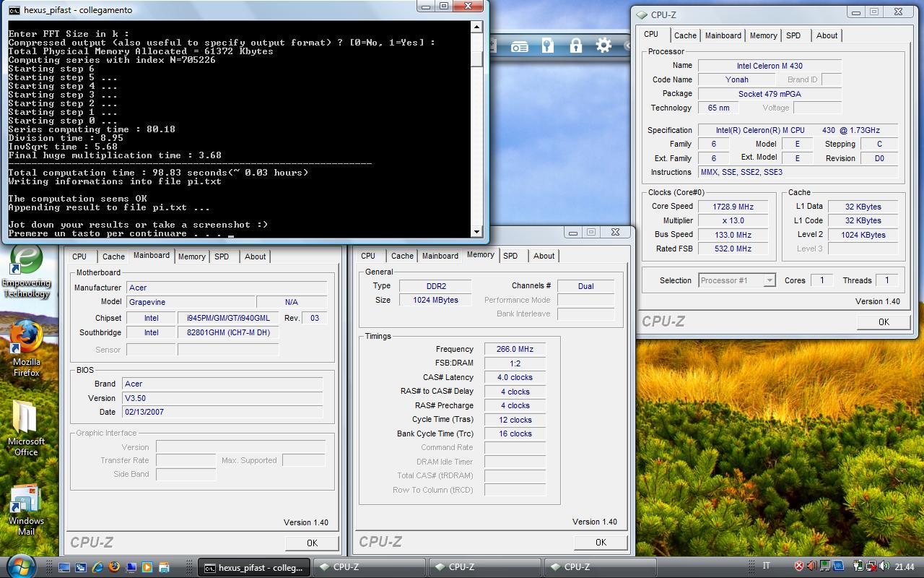Click the Socket 479 mPGA package field
The width and height of the screenshot is (924, 578).
coord(770,94)
